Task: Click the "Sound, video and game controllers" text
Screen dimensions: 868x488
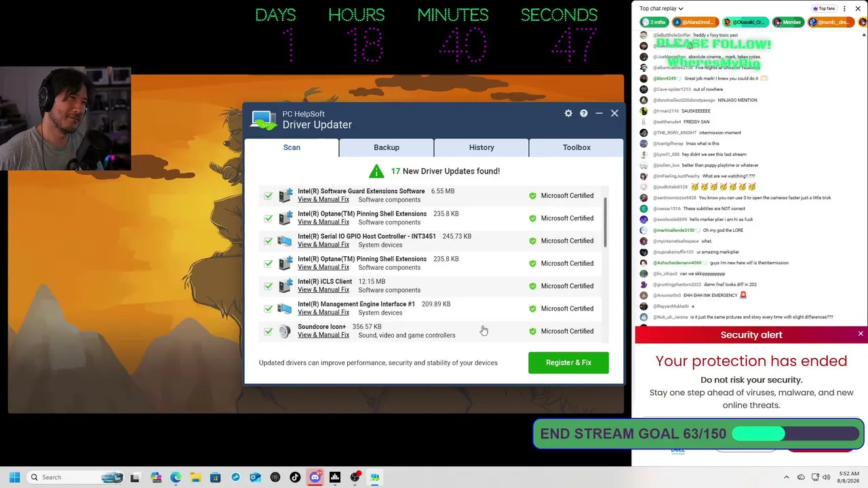Action: click(407, 335)
